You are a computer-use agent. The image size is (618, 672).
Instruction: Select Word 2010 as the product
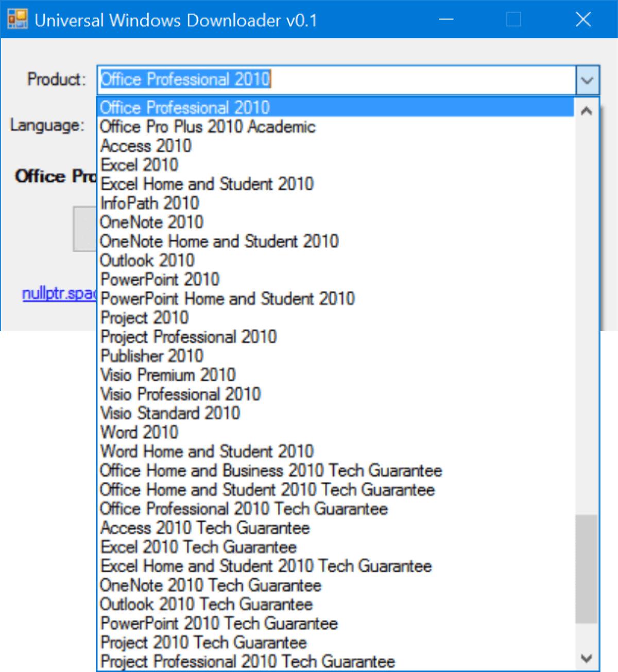[138, 432]
